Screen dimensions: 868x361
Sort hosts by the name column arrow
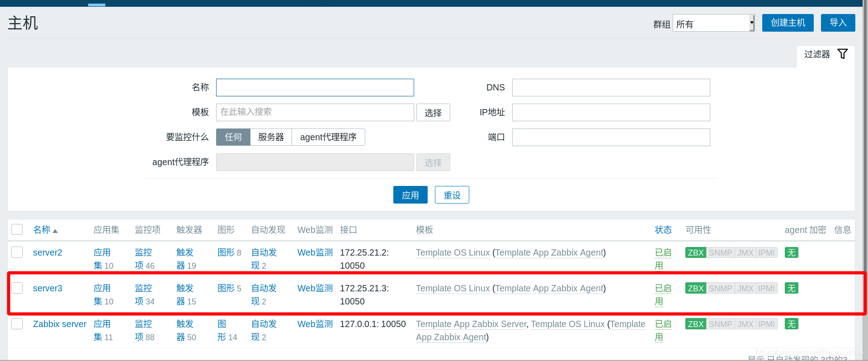55,231
